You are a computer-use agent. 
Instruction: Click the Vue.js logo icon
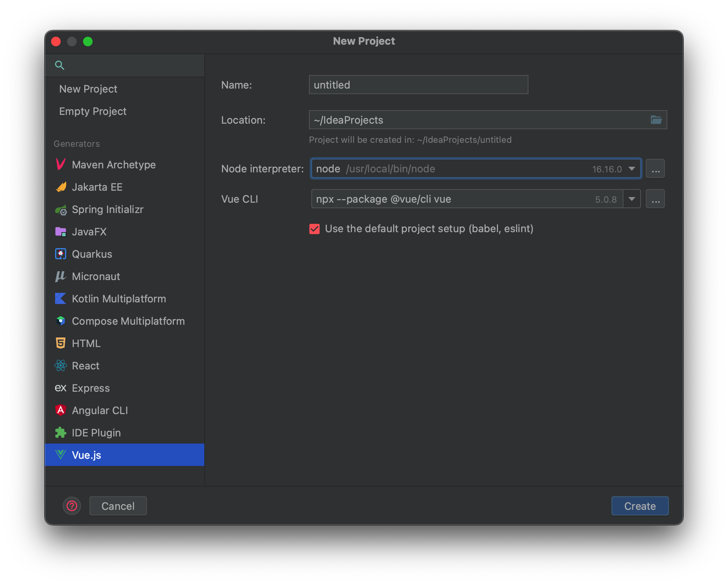[61, 455]
